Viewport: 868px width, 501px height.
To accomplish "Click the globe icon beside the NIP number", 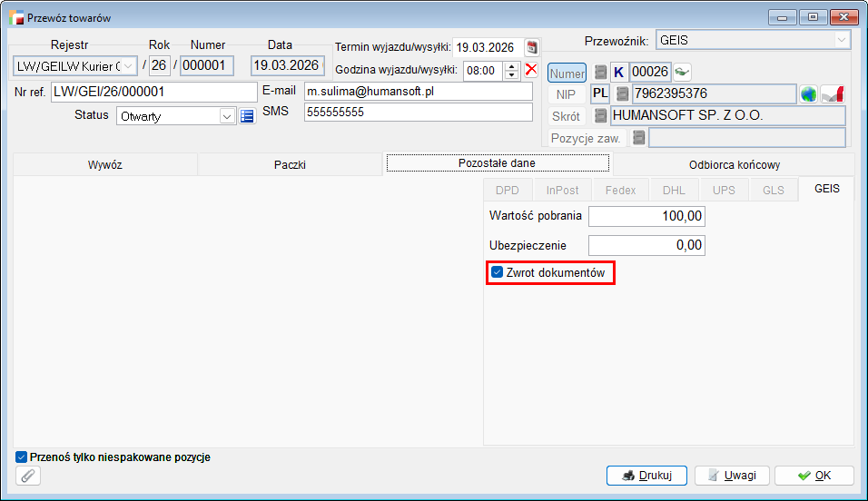I will tap(809, 93).
